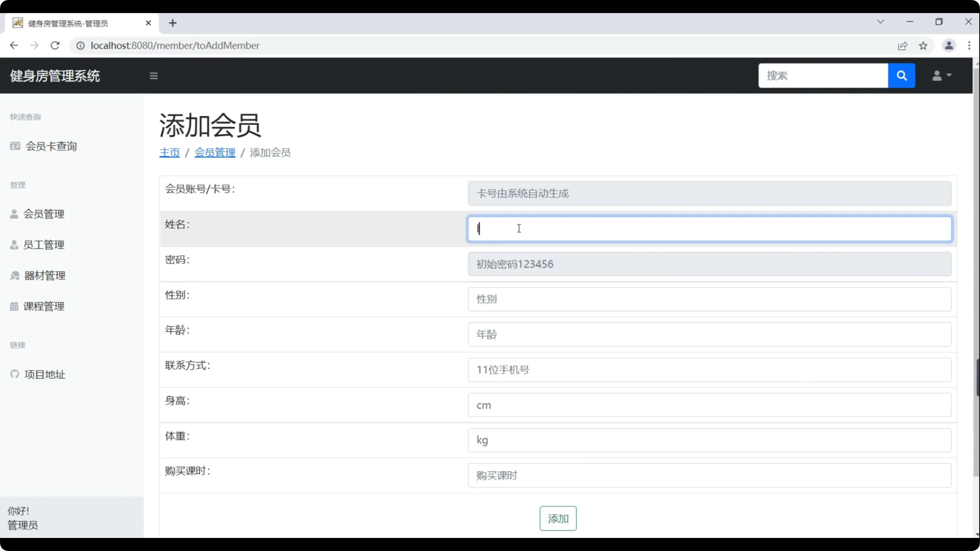Click the 员工管理 staff icon in sidebar

(14, 245)
